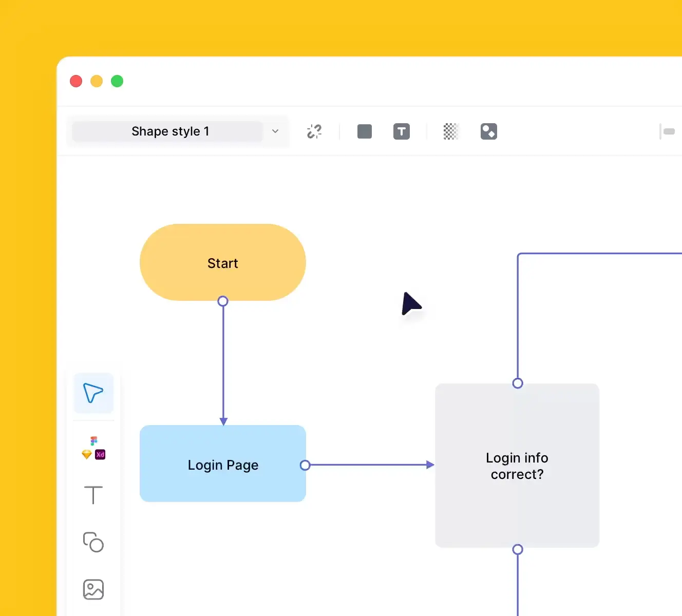Select the Start flowchart shape
This screenshot has height=616, width=682.
tap(223, 262)
